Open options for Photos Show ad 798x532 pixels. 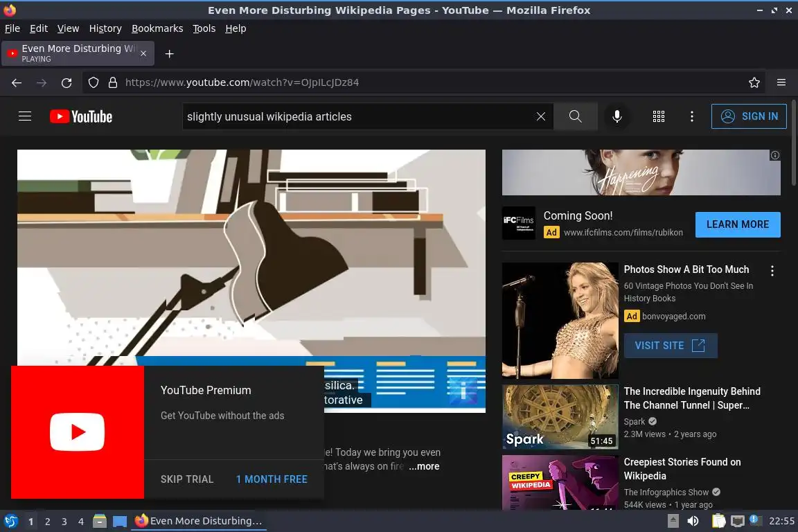[772, 271]
